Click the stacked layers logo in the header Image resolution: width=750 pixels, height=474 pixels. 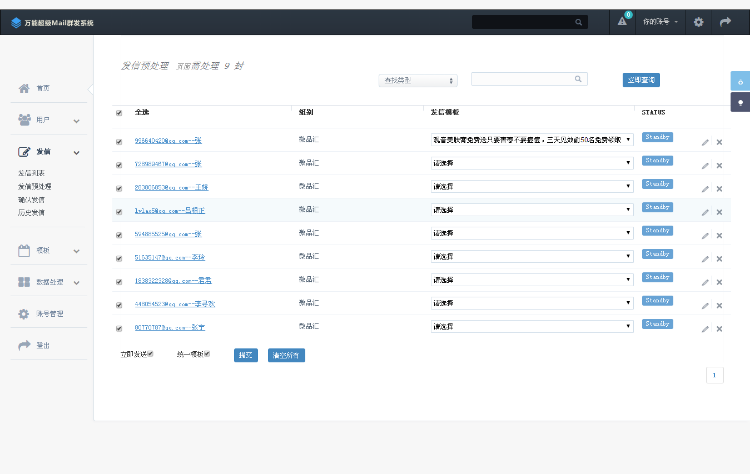click(16, 22)
